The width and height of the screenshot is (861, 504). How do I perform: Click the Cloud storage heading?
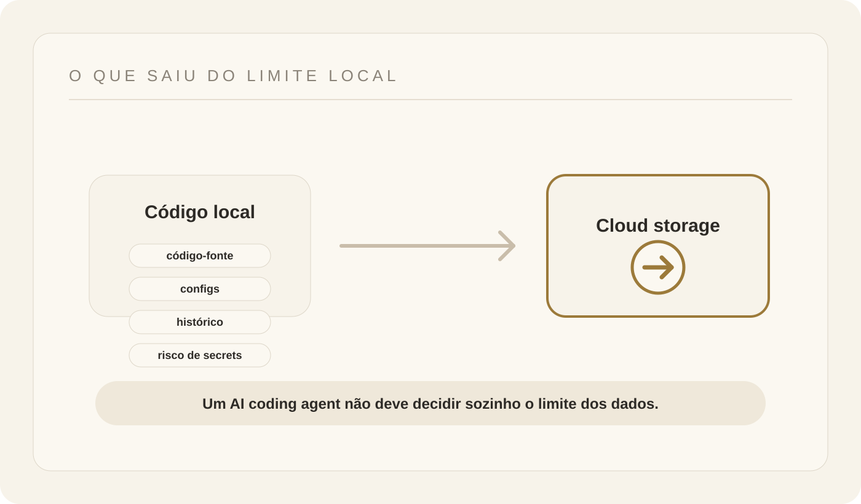[658, 226]
